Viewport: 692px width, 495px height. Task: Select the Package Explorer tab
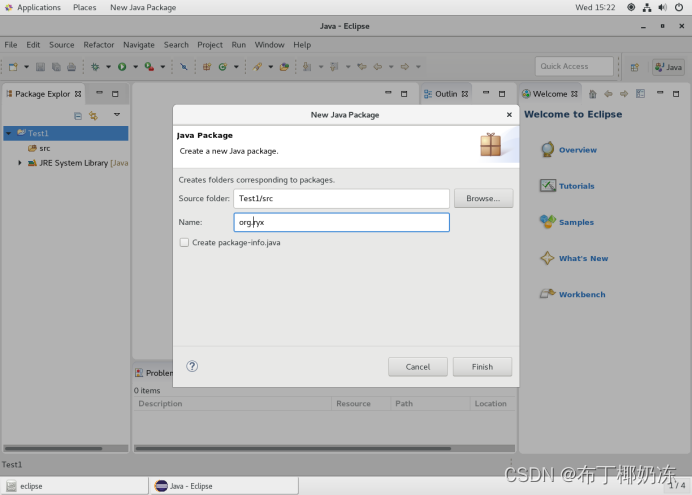[43, 94]
